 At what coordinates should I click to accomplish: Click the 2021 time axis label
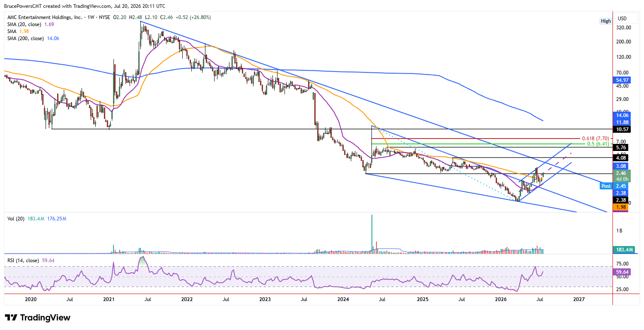(x=109, y=299)
